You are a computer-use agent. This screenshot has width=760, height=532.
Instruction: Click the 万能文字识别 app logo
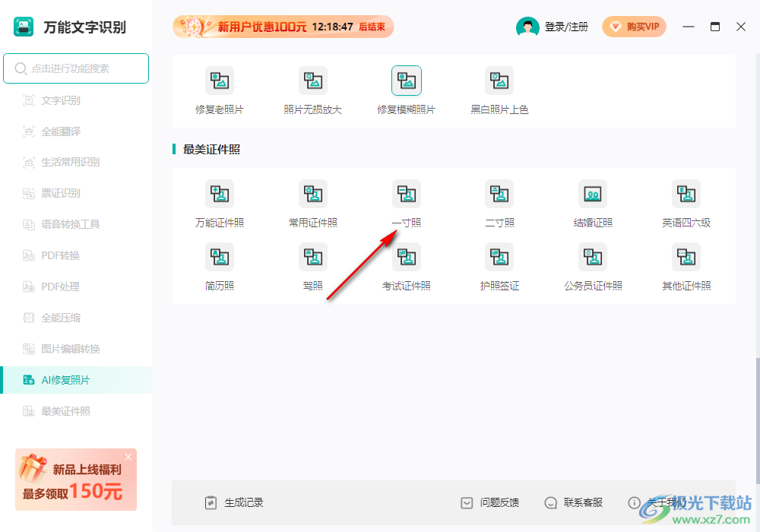click(24, 27)
